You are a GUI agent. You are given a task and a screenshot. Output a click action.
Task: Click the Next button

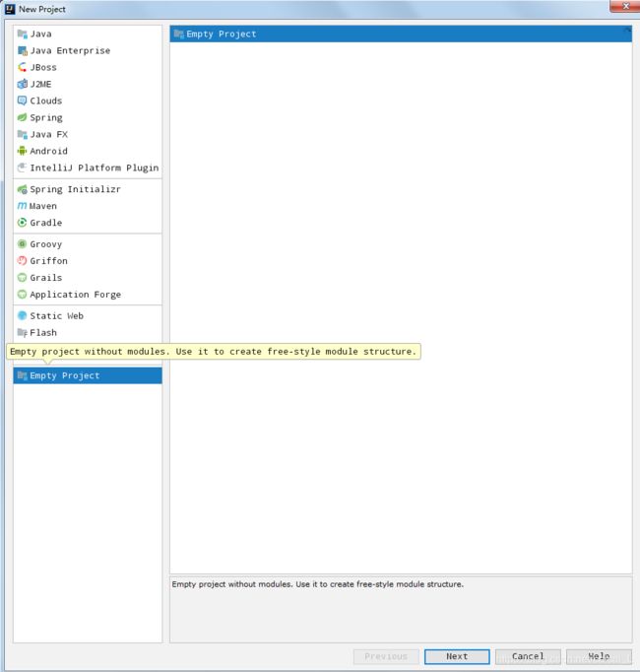tap(457, 656)
